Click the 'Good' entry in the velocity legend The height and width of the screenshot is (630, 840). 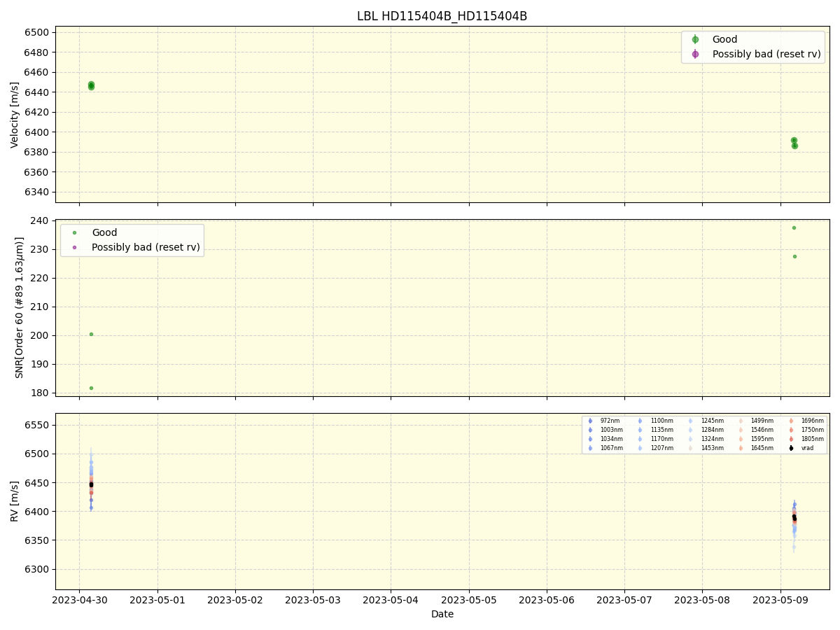point(724,39)
